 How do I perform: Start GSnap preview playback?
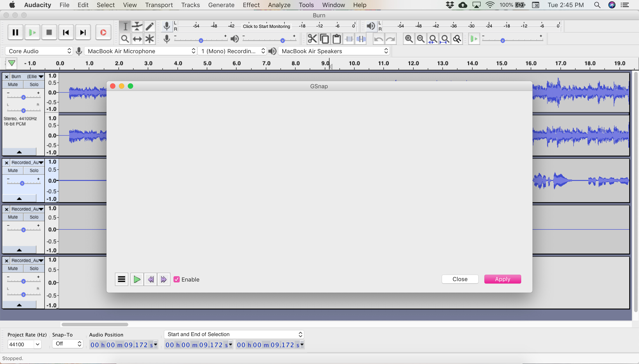(137, 279)
